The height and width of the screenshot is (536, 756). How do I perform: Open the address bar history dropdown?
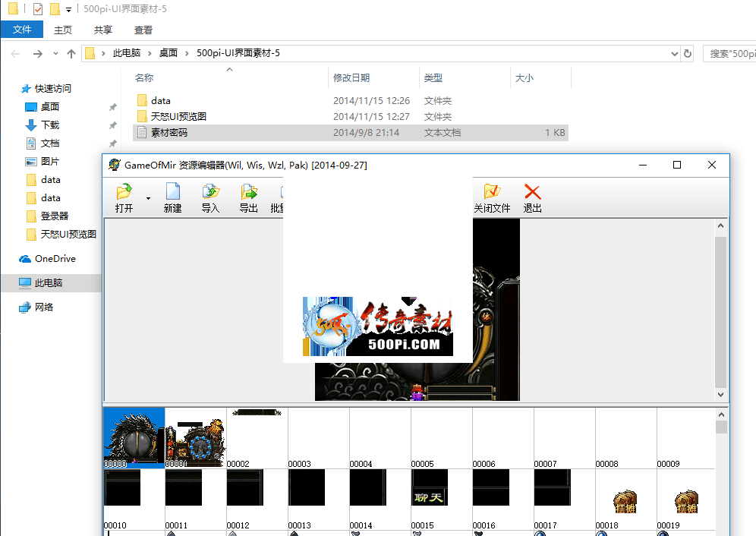click(675, 54)
